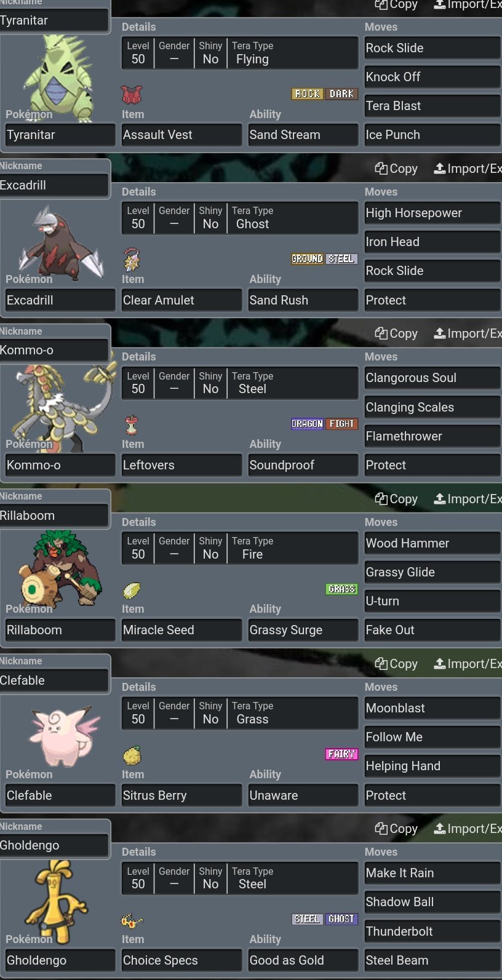The image size is (502, 980).
Task: Select Kommo-o's Clangorous Soul move slot
Action: tap(432, 378)
